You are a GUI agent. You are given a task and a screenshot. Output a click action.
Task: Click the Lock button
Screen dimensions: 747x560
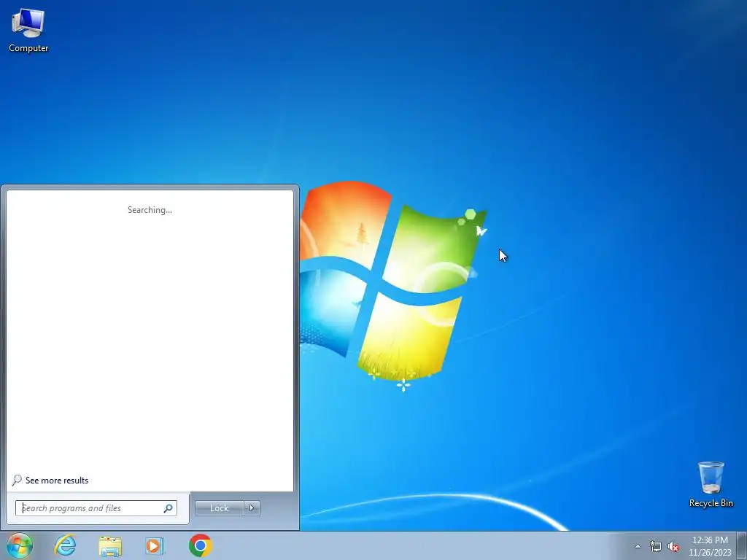(219, 508)
